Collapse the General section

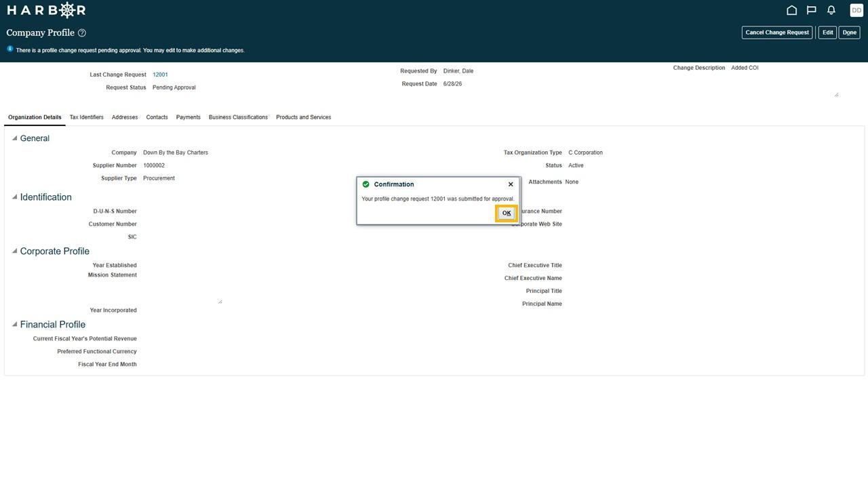click(14, 138)
